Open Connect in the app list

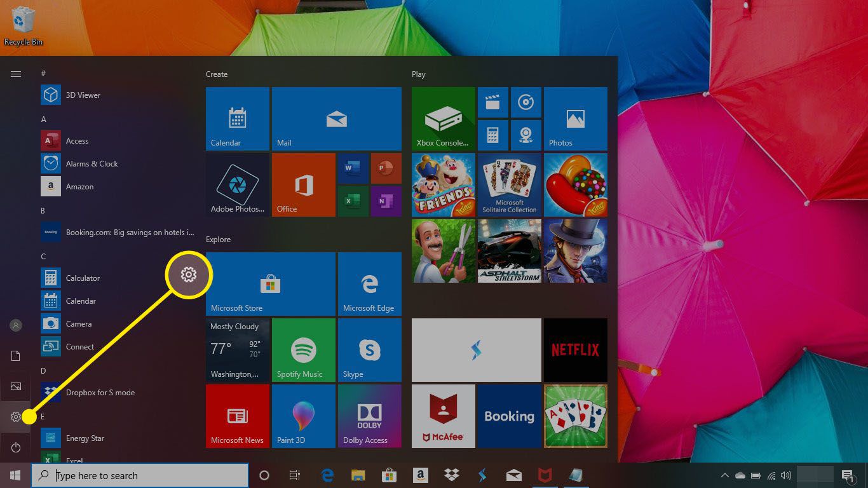pos(118,347)
